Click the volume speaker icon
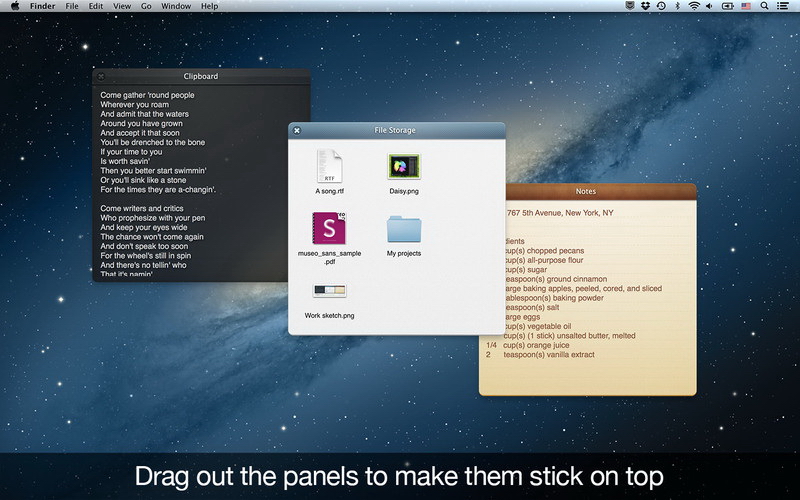800x500 pixels. pyautogui.click(x=709, y=6)
